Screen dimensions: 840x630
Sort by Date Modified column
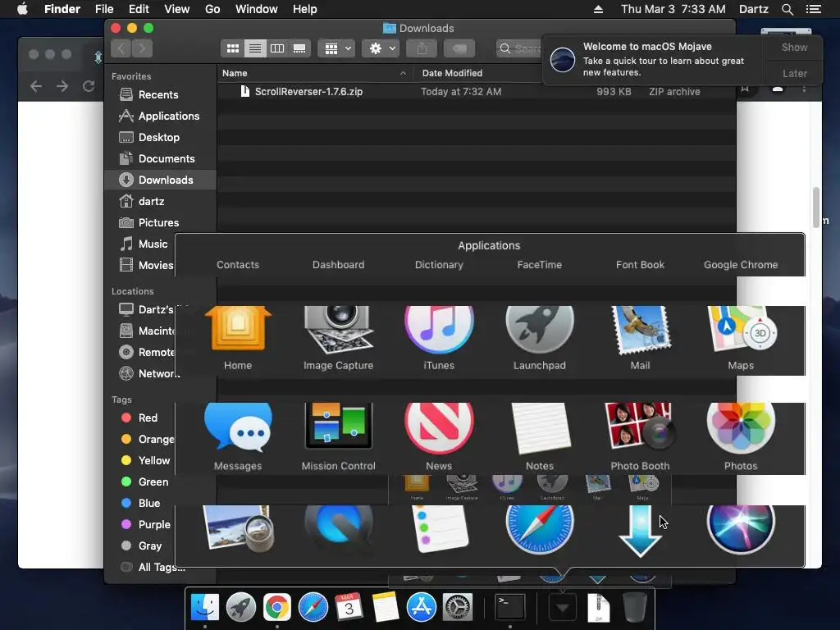452,73
